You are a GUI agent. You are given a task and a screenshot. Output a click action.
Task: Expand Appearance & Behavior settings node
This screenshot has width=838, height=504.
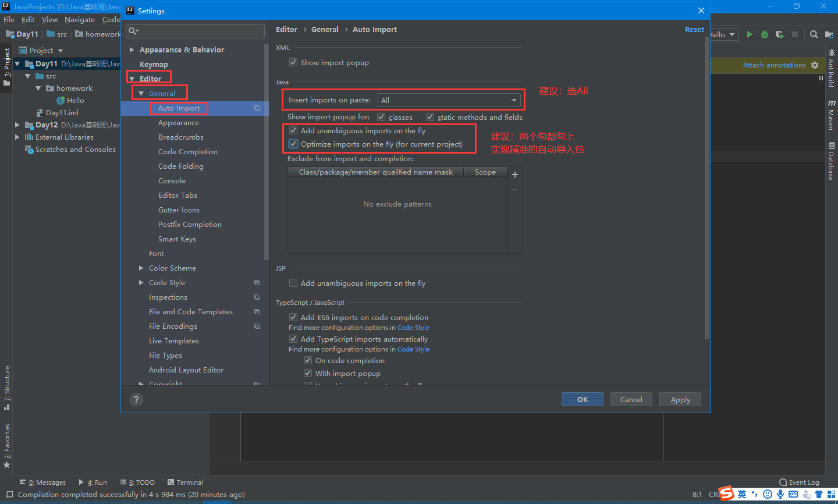(132, 50)
